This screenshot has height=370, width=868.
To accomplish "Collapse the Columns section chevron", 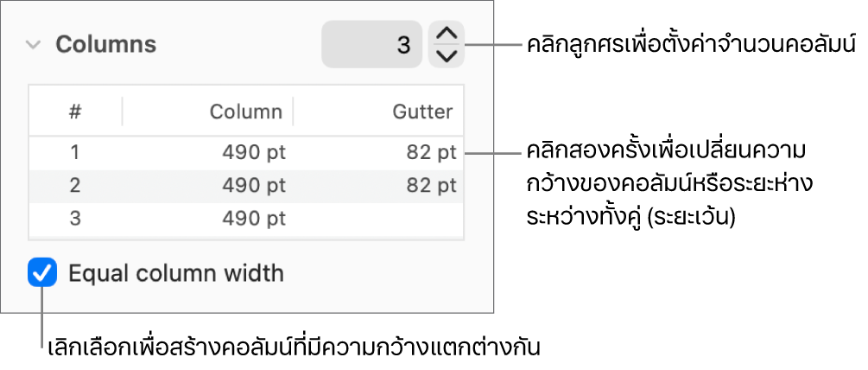I will coord(34,45).
